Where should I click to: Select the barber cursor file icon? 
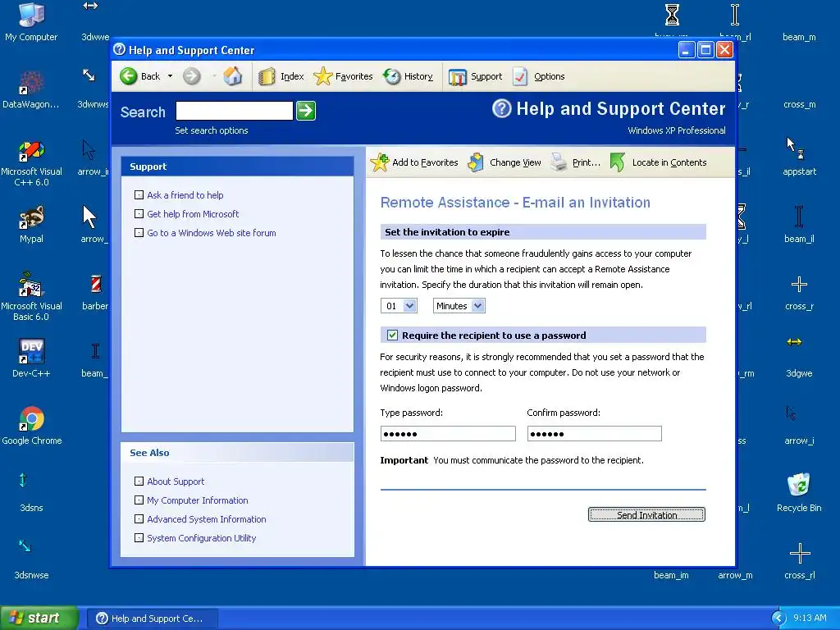(x=95, y=291)
